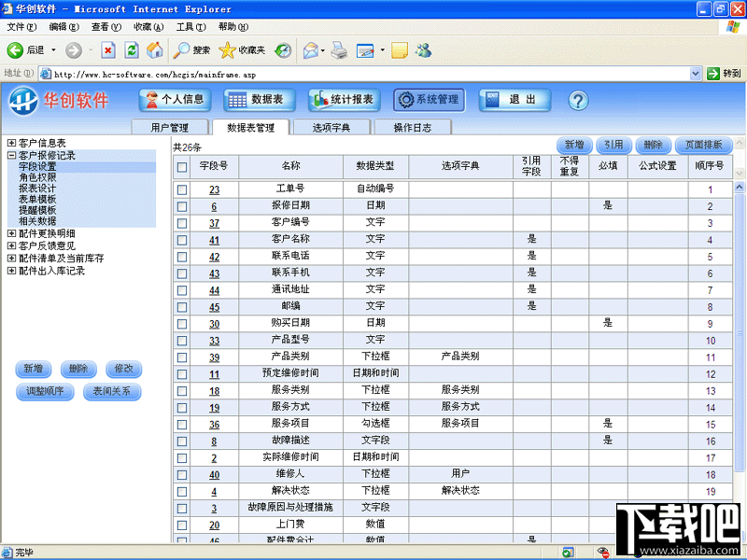Switch to the 选项字典 tab

click(331, 127)
